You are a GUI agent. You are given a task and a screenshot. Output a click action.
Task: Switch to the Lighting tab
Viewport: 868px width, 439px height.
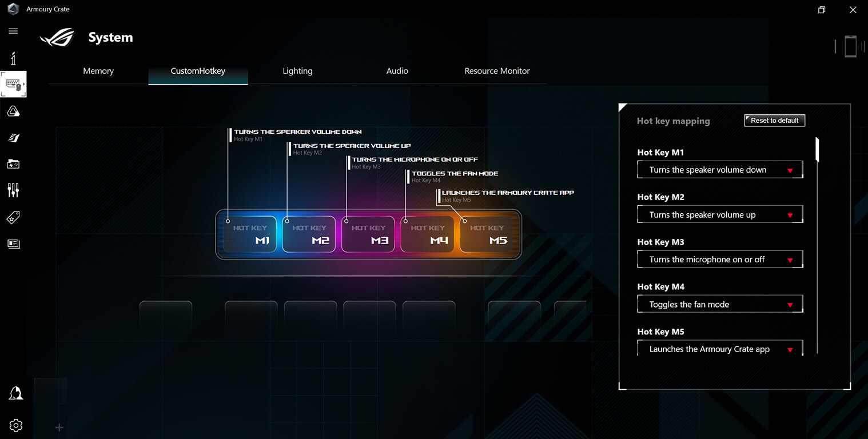pyautogui.click(x=297, y=71)
